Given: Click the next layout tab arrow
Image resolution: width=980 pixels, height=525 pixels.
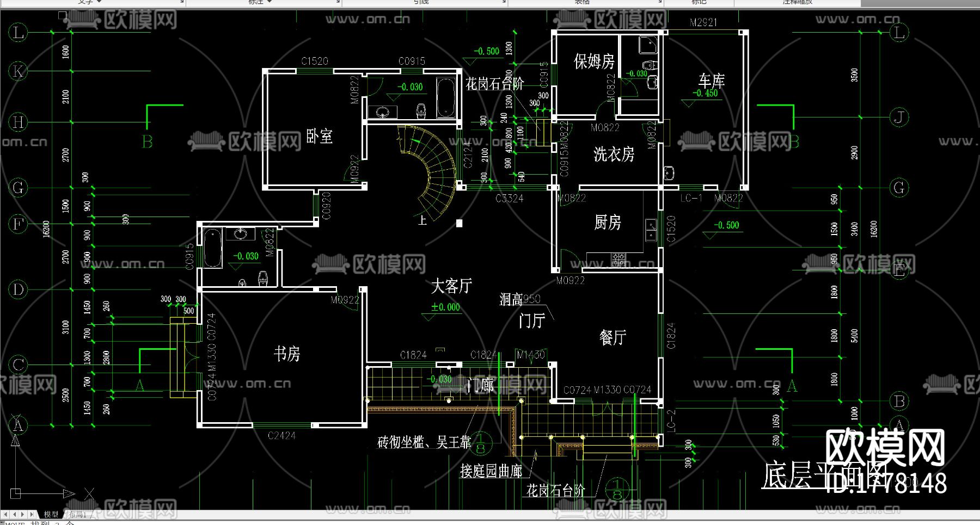Looking at the screenshot, I should coord(23,514).
